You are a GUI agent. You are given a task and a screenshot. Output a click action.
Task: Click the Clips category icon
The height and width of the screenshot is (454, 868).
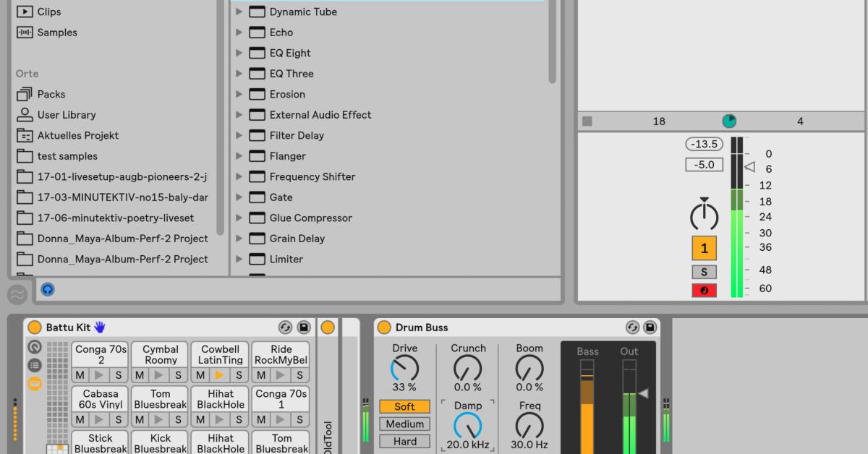pos(25,12)
